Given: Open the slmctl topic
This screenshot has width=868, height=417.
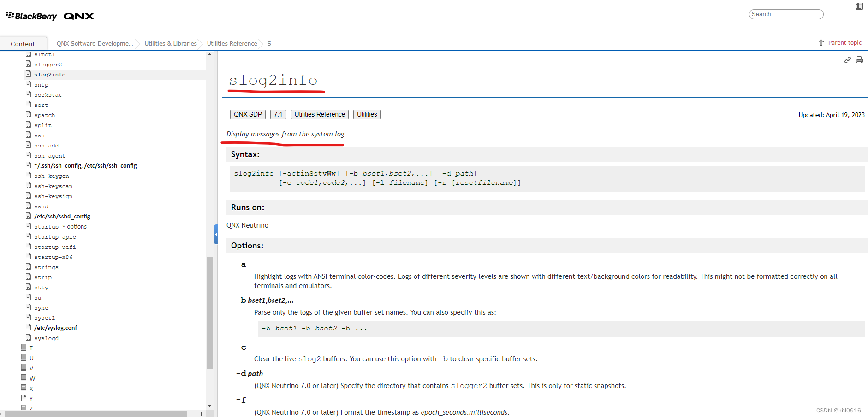Looking at the screenshot, I should (45, 54).
